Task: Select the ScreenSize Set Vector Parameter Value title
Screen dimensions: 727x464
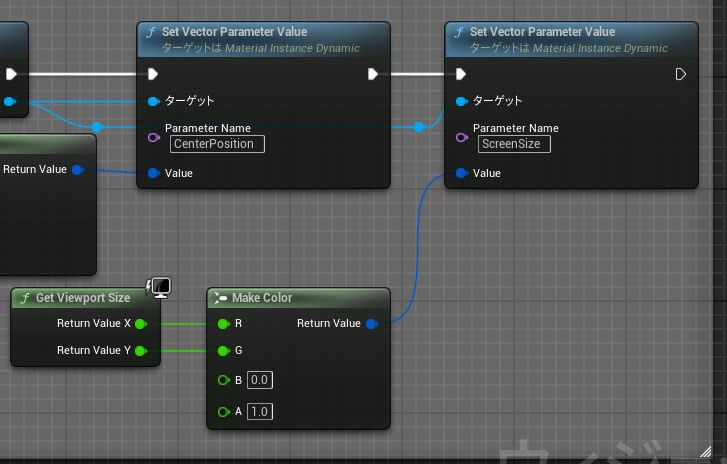Action: (x=542, y=32)
